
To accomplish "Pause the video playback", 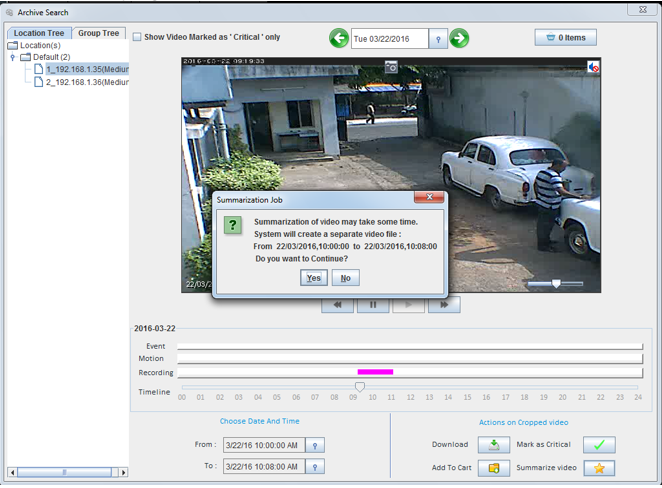I will (x=373, y=305).
